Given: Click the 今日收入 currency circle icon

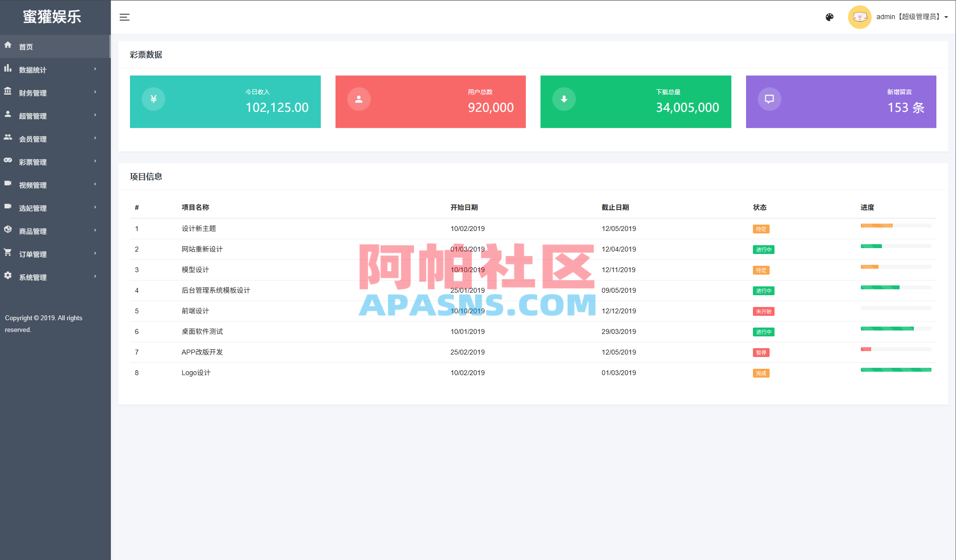Looking at the screenshot, I should click(154, 99).
